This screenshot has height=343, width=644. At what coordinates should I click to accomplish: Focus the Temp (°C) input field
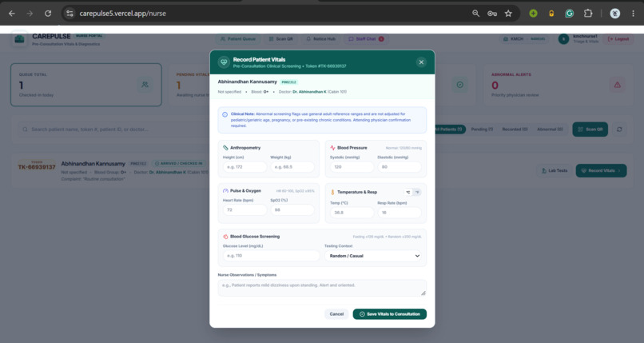(x=352, y=213)
